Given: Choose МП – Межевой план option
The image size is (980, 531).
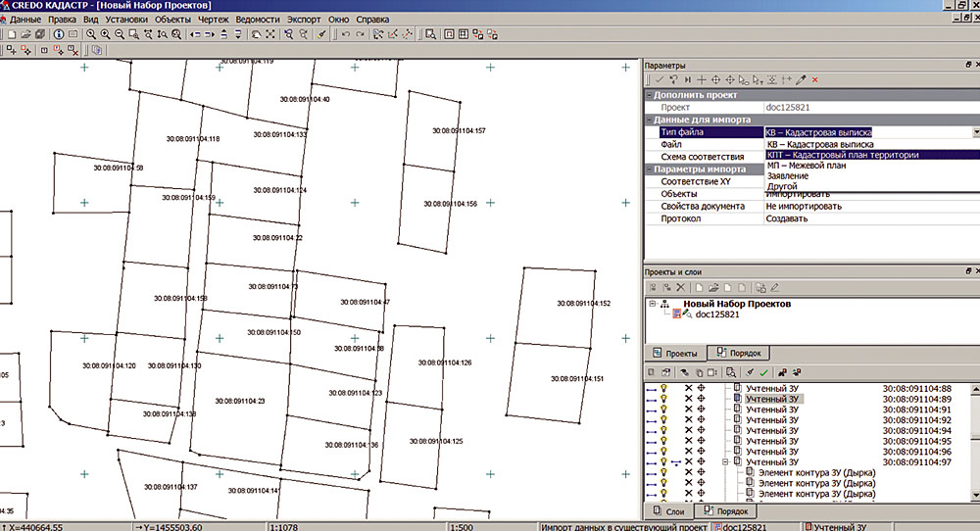Looking at the screenshot, I should (x=807, y=166).
